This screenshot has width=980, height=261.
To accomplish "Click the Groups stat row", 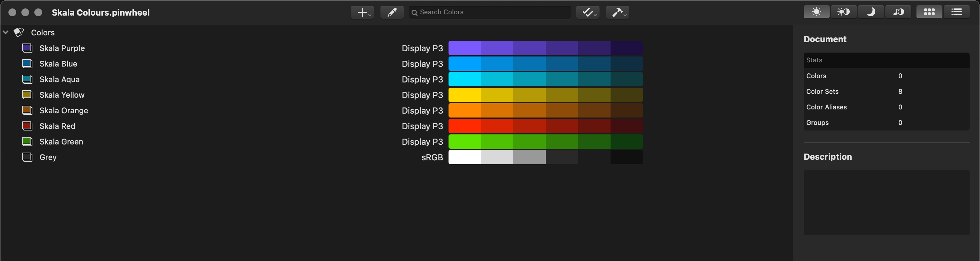I will tap(886, 123).
